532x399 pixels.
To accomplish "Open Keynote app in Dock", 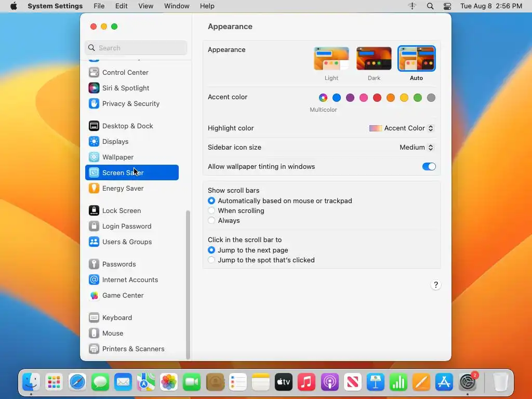I will (375, 382).
